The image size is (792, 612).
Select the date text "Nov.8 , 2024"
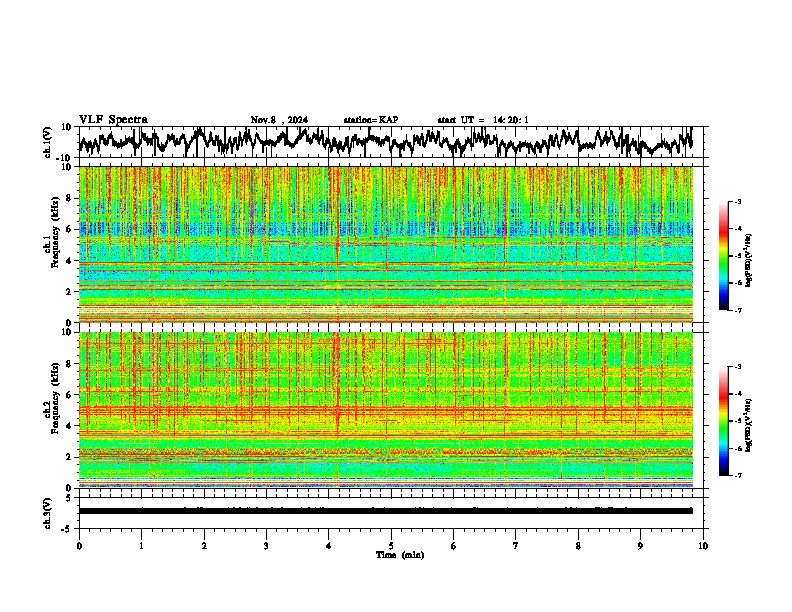click(279, 120)
